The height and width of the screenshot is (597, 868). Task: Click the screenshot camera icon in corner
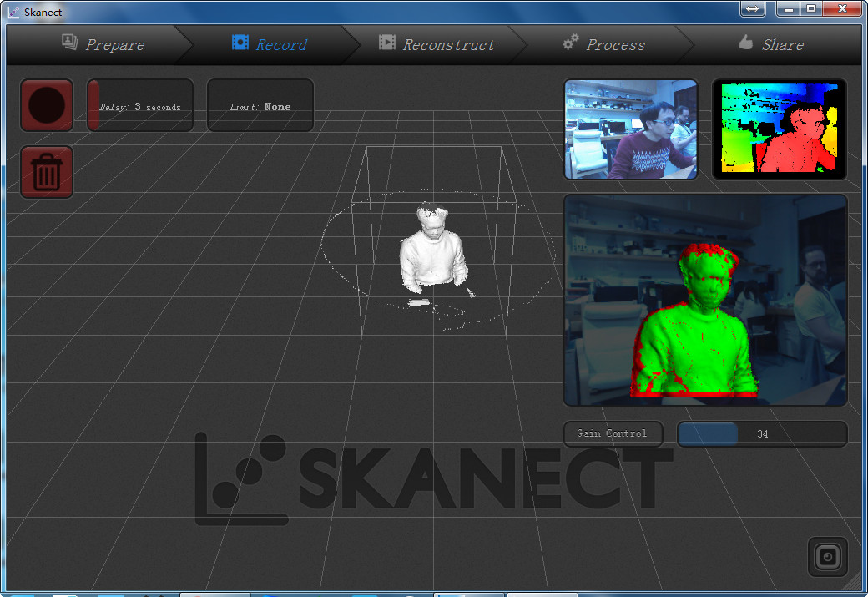click(828, 557)
